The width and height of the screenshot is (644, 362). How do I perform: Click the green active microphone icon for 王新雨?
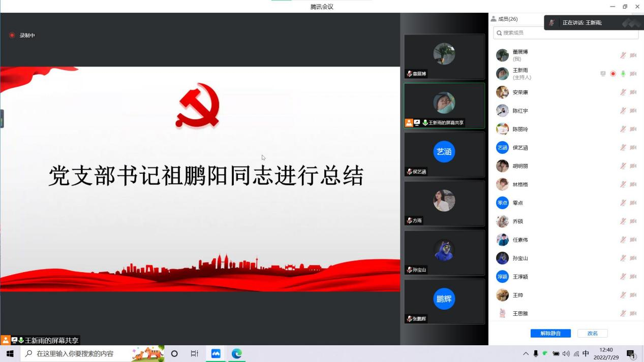coord(623,74)
